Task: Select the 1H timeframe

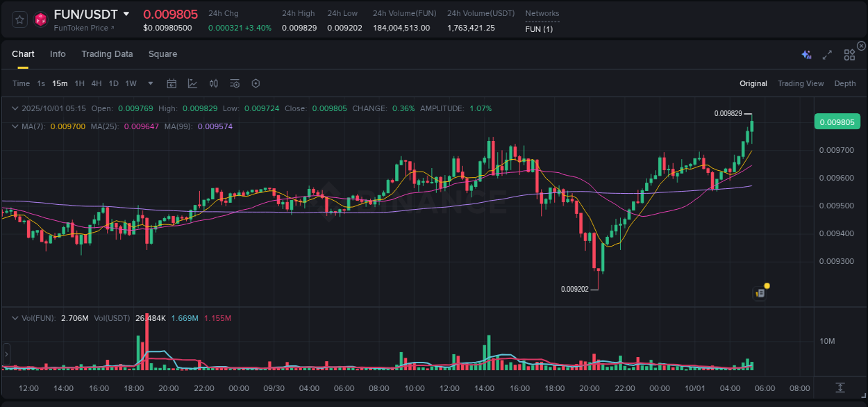Action: 79,83
